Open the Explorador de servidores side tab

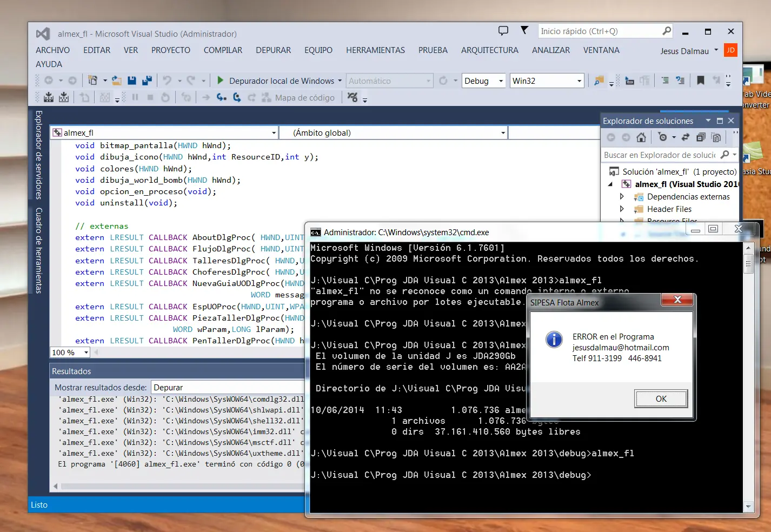point(39,155)
